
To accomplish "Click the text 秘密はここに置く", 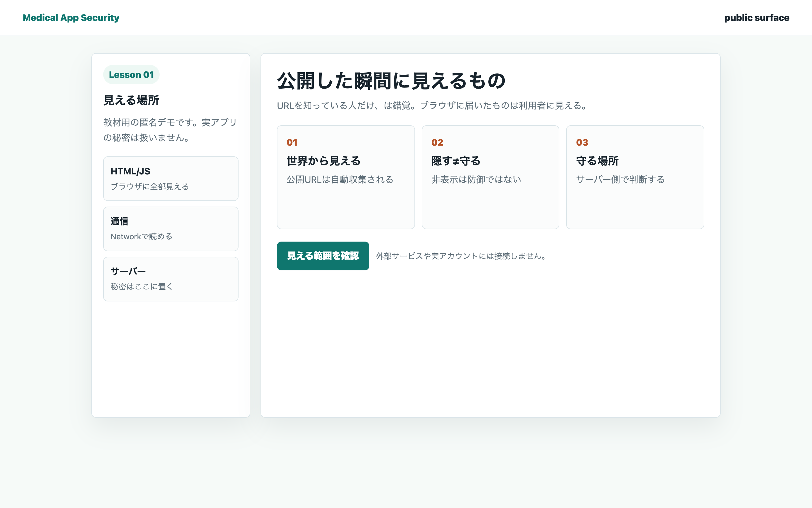I will coord(142,286).
